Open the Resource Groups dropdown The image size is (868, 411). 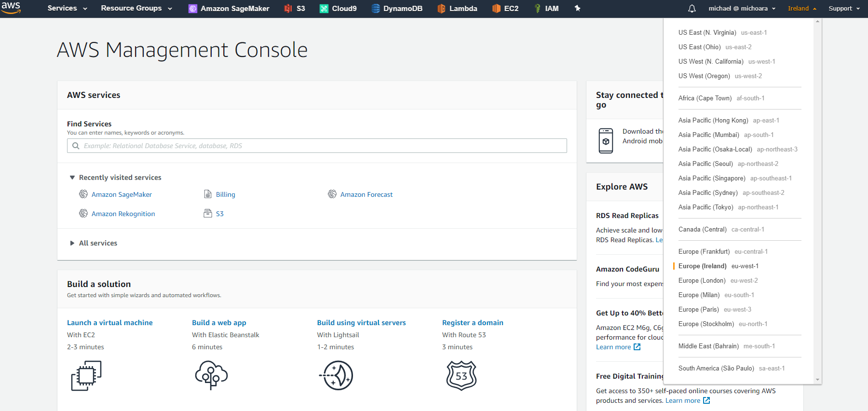136,8
